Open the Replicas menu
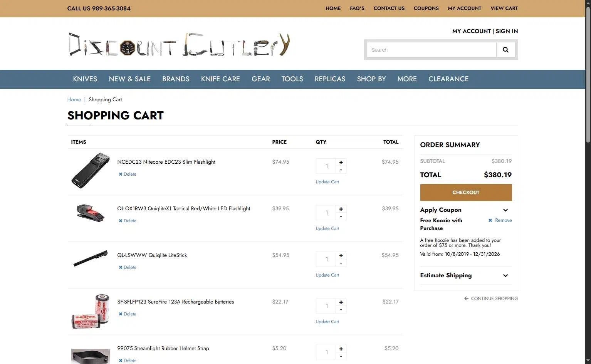 (330, 79)
